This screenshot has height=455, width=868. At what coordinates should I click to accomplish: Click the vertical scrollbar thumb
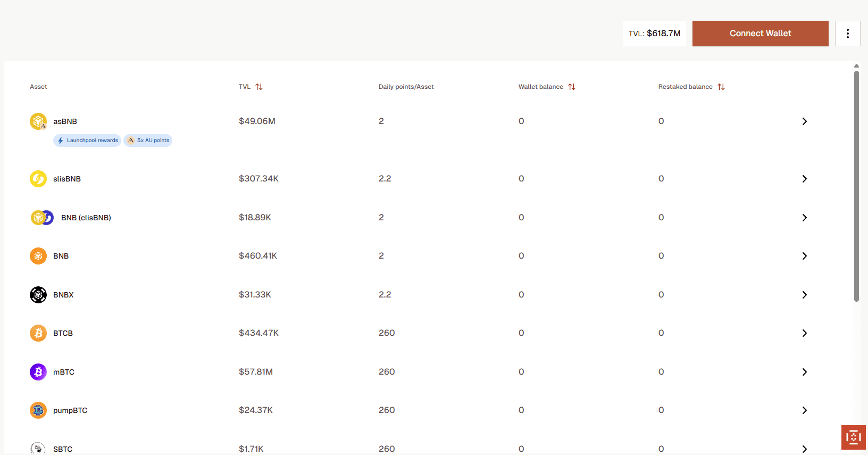tap(856, 186)
